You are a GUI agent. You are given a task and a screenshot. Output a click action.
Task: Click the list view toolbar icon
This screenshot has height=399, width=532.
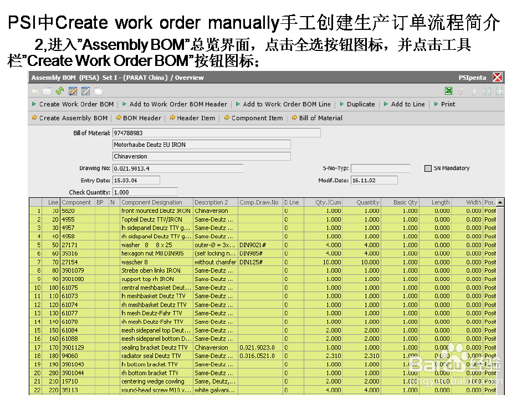tap(47, 91)
